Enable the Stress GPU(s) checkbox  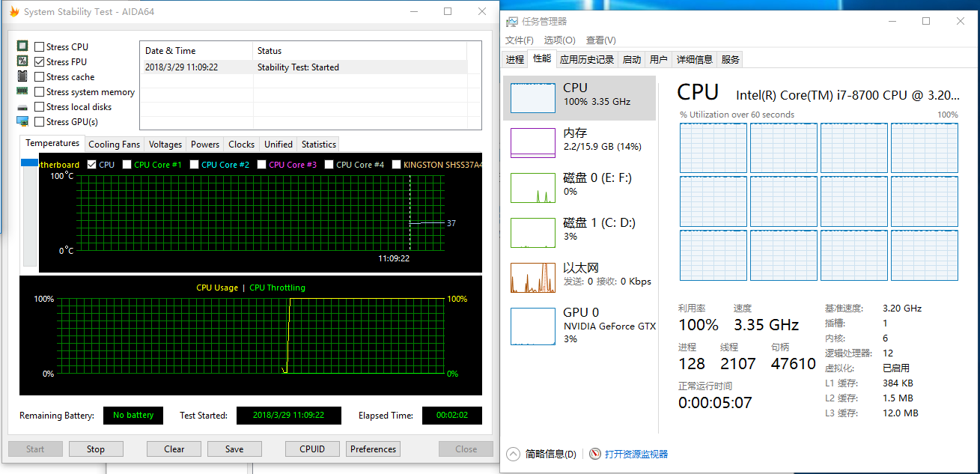[39, 121]
